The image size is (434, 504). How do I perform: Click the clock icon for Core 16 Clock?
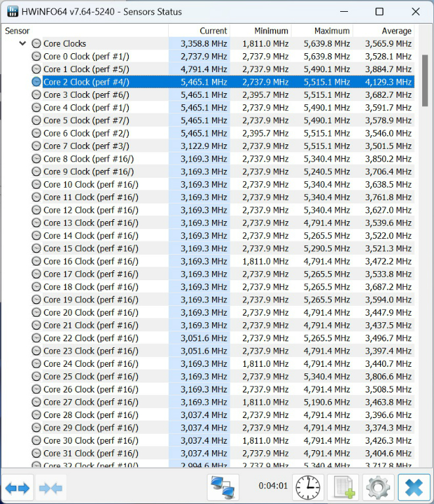[36, 261]
